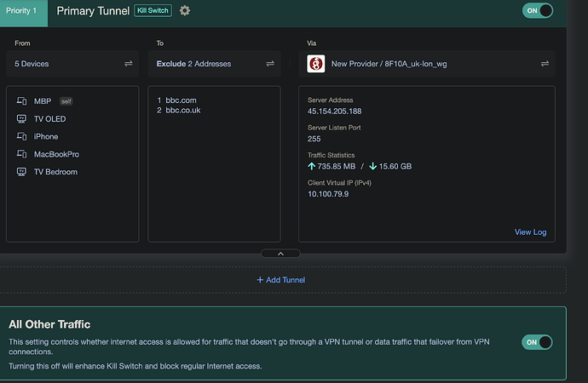
Task: Open View Log link
Action: (x=530, y=232)
